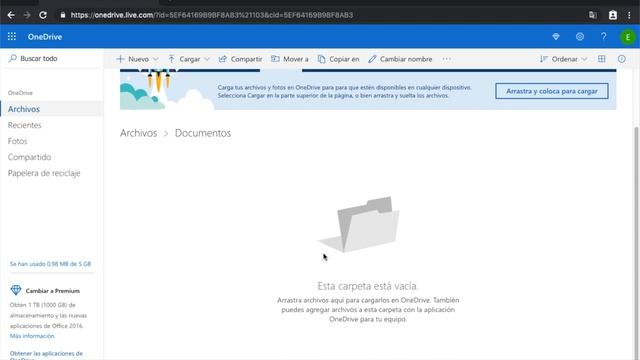Image resolution: width=640 pixels, height=360 pixels.
Task: Focus the Buscar todo search field
Action: 52,58
